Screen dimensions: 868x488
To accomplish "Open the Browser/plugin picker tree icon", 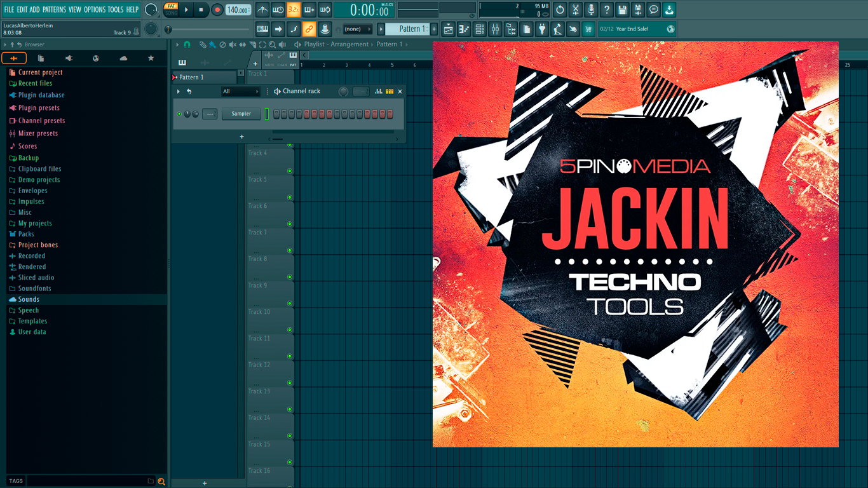I will [x=511, y=29].
